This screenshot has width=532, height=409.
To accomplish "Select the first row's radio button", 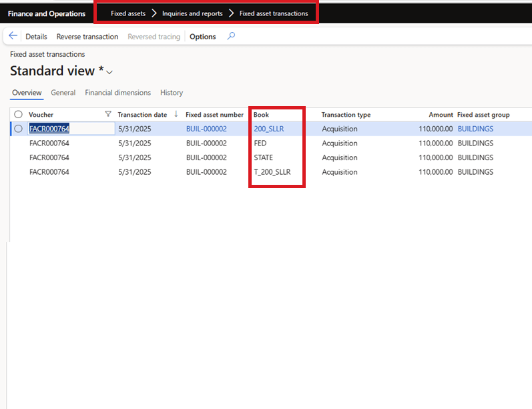I will click(18, 129).
